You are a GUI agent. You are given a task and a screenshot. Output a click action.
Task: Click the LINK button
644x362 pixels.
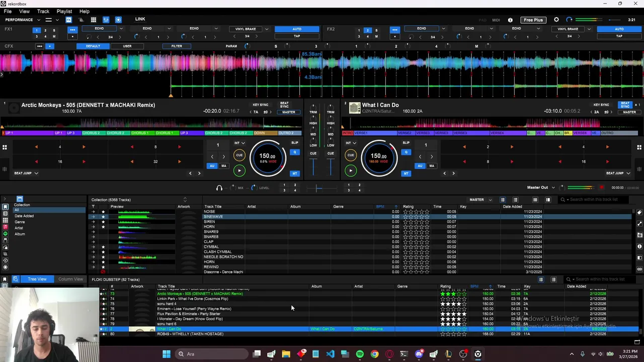[140, 19]
